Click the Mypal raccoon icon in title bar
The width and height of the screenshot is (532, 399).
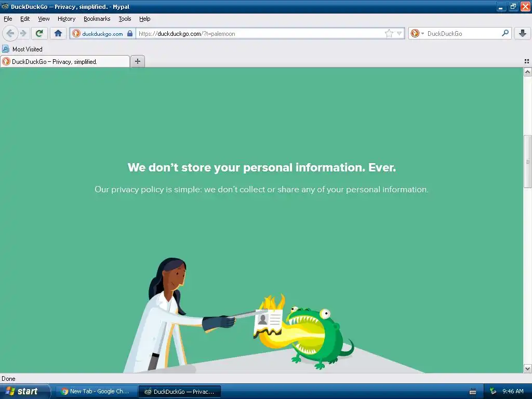[x=5, y=6]
